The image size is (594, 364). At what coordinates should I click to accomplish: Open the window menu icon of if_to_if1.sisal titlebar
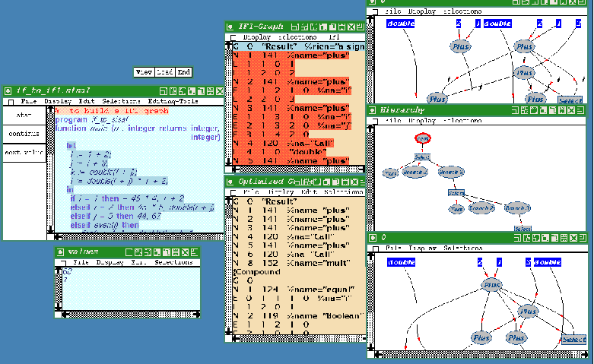click(x=8, y=91)
